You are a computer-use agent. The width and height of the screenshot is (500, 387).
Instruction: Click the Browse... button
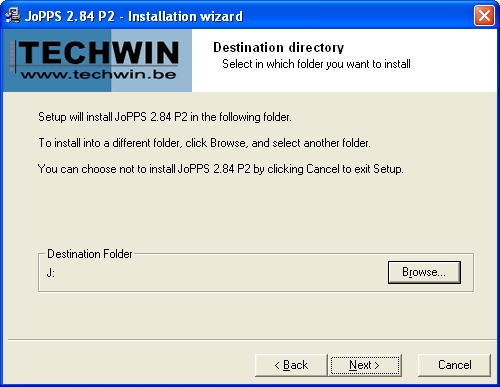pos(424,272)
